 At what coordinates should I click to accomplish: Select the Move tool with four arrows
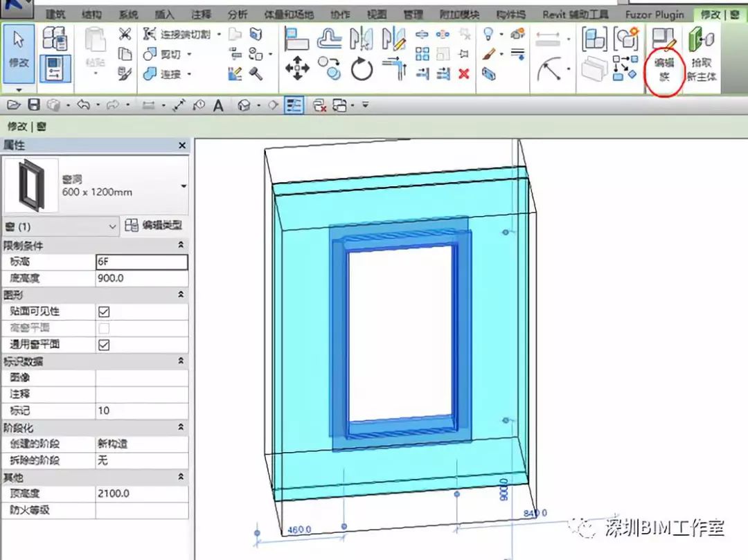[297, 69]
